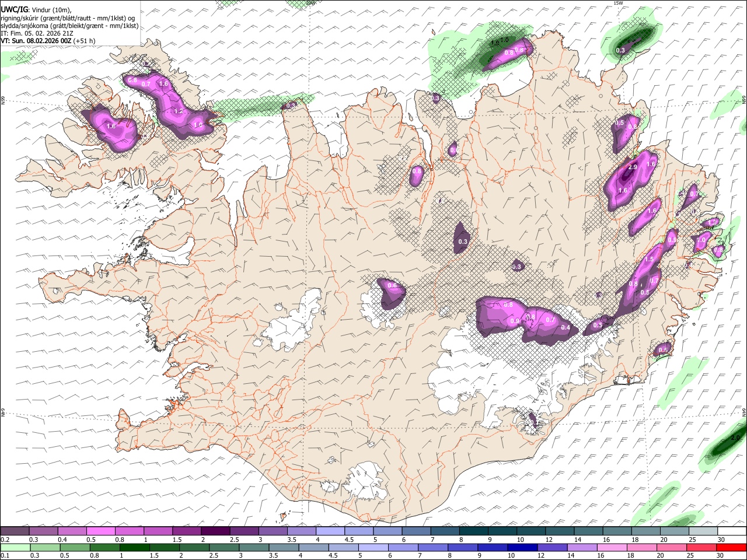Select the 'slydda/snjókoma' legend description line
747x560 pixels.
69,26
